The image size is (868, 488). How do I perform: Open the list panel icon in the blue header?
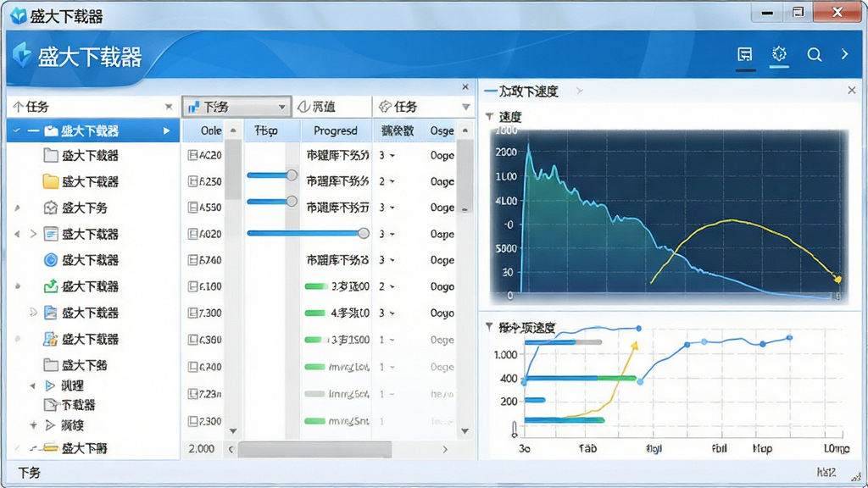[x=745, y=54]
